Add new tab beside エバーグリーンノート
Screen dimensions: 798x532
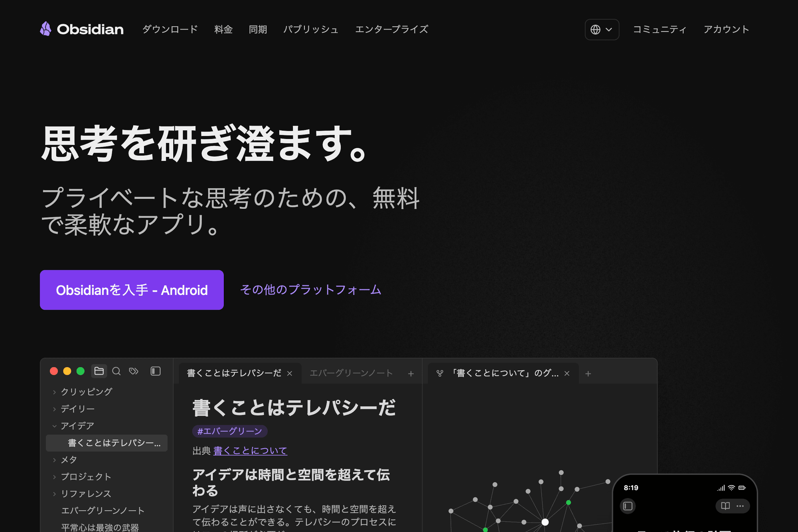coord(411,374)
